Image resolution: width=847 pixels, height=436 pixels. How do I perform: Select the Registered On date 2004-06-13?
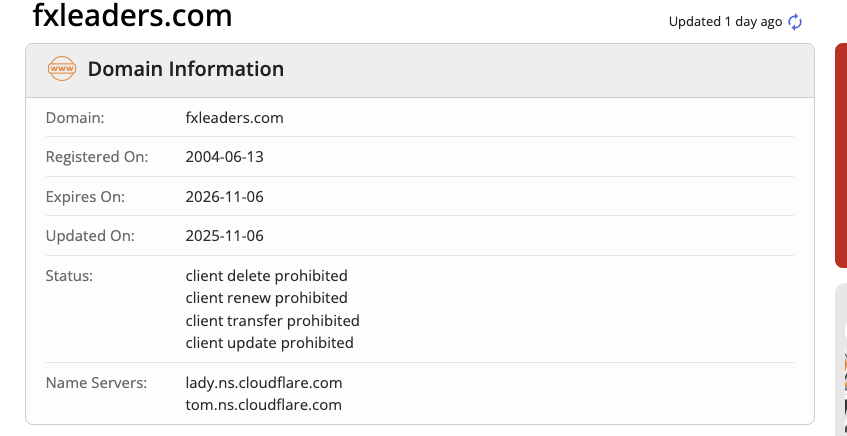click(x=225, y=157)
